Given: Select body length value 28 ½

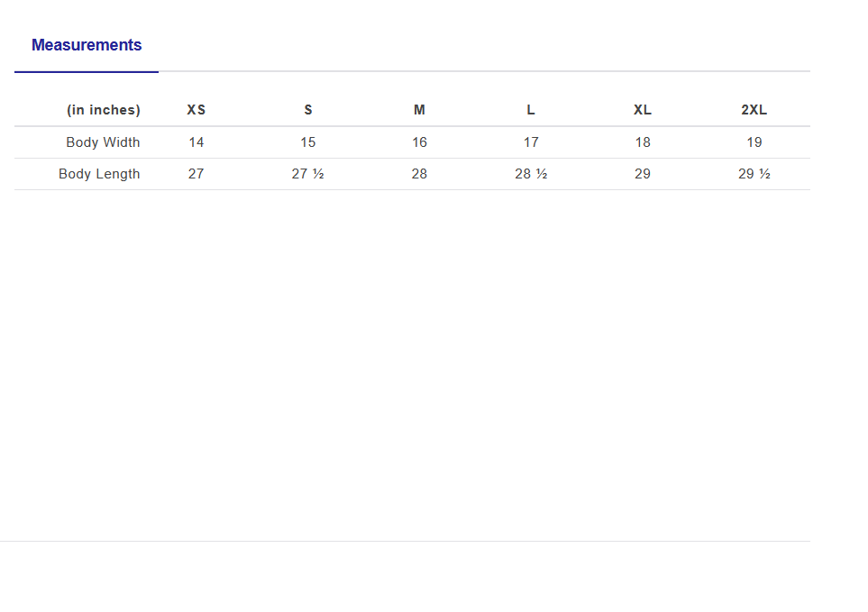Looking at the screenshot, I should (531, 174).
